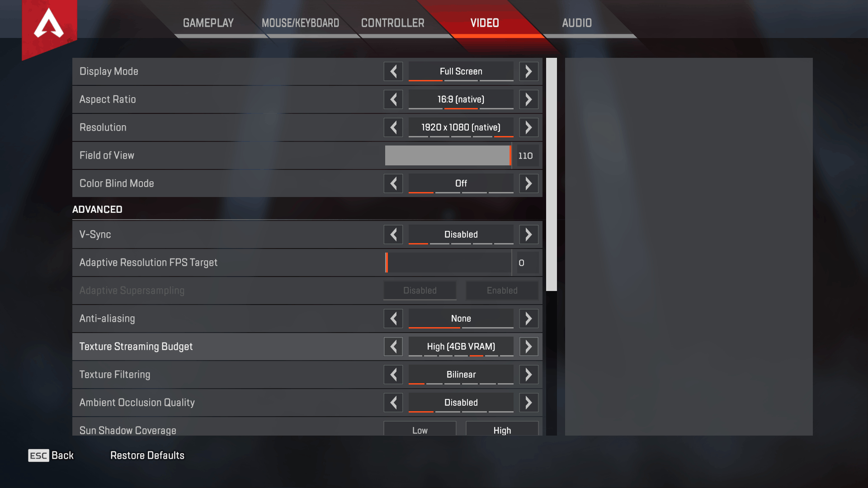Click left arrow icon for Display Mode
The height and width of the screenshot is (488, 868).
coord(393,71)
